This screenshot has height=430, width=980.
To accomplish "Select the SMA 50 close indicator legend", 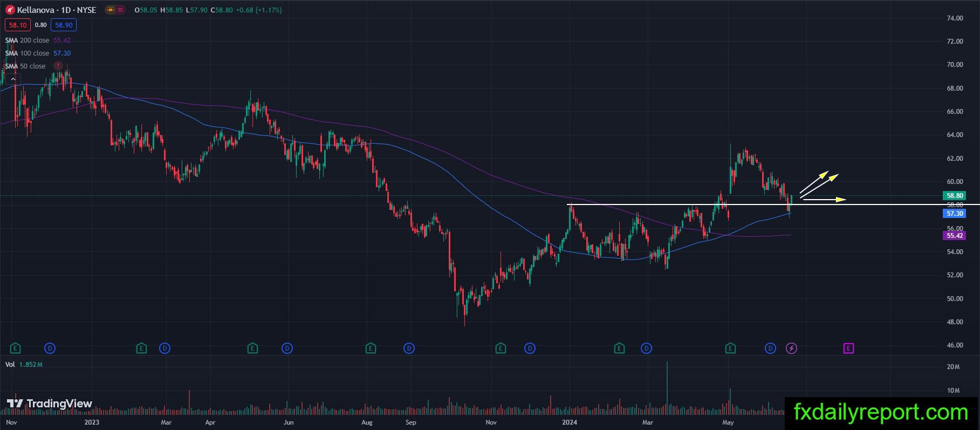I will coord(25,66).
